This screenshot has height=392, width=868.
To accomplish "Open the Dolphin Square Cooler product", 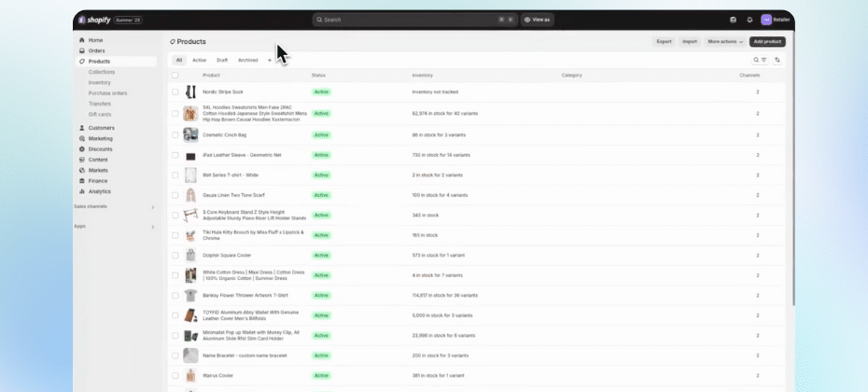I will (227, 255).
